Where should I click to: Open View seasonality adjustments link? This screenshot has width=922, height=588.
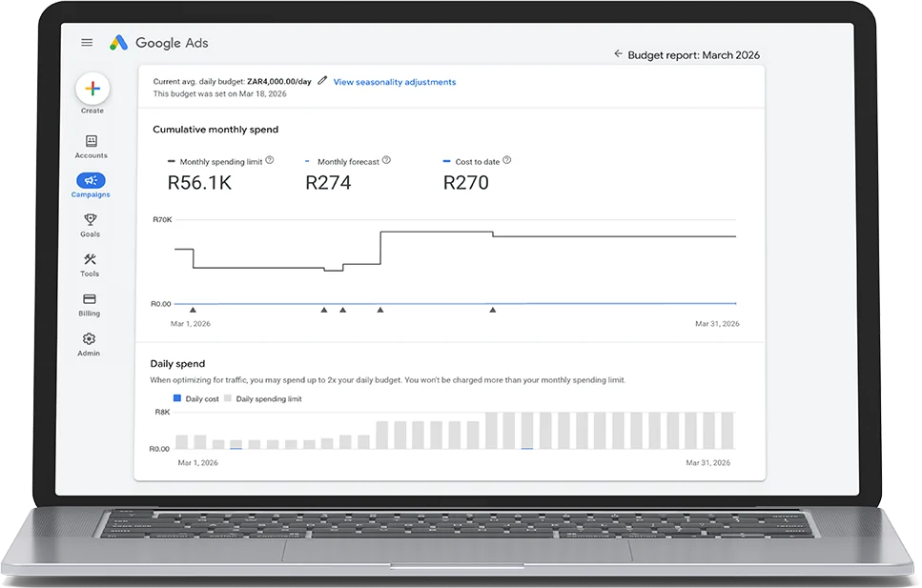click(395, 82)
